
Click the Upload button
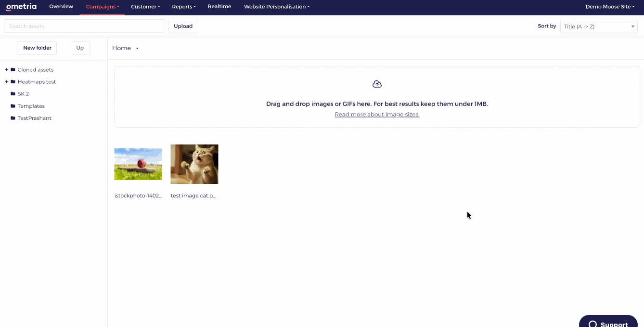(183, 26)
